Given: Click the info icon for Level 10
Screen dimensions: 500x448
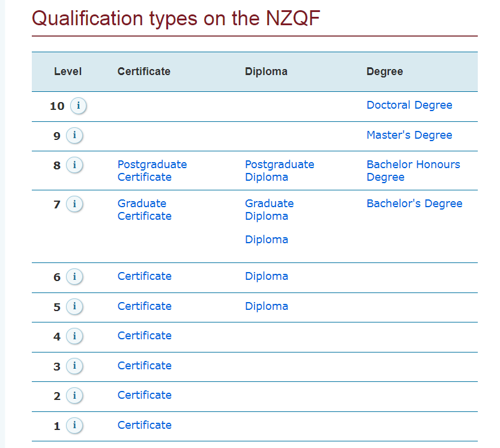Looking at the screenshot, I should pyautogui.click(x=78, y=106).
